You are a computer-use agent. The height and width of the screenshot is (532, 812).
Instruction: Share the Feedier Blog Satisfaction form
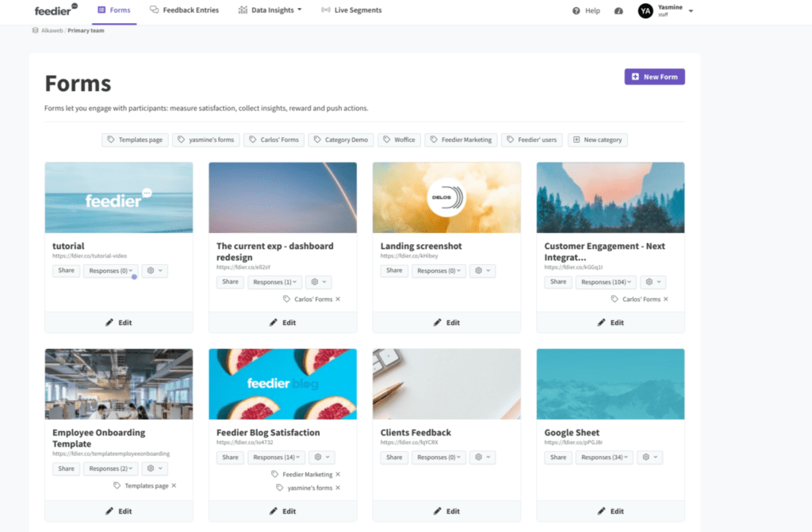(230, 457)
